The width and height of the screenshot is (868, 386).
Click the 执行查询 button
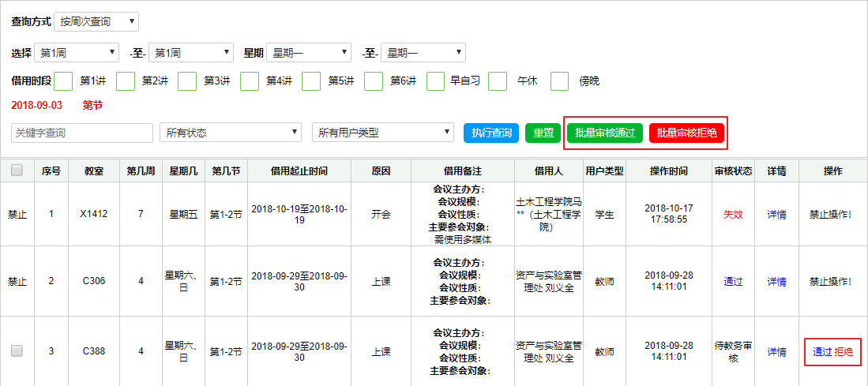point(491,133)
